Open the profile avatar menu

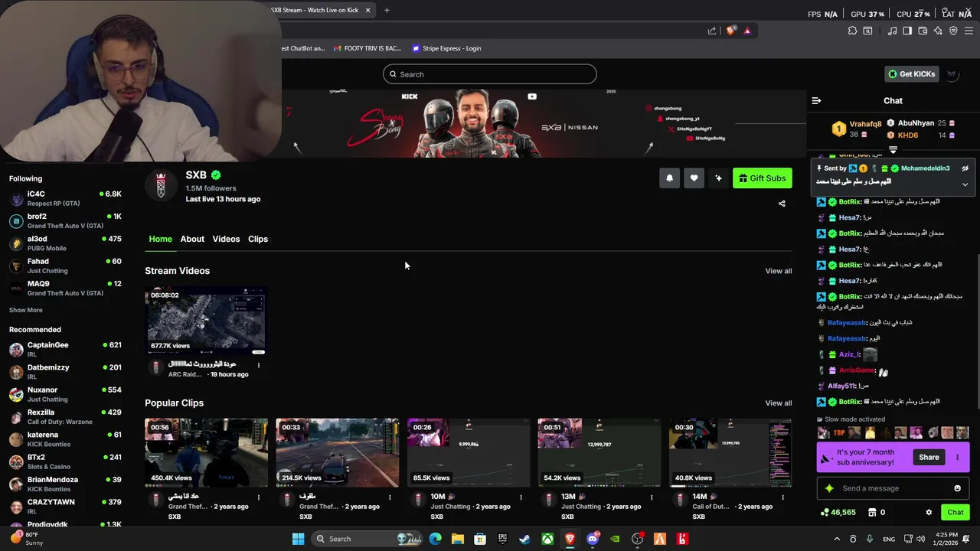pyautogui.click(x=952, y=74)
